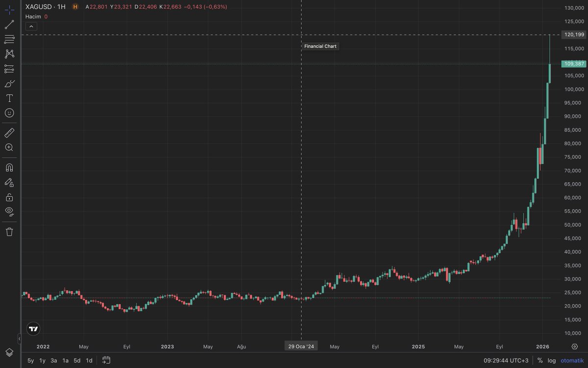Click the 109,387 current price label

click(x=574, y=64)
